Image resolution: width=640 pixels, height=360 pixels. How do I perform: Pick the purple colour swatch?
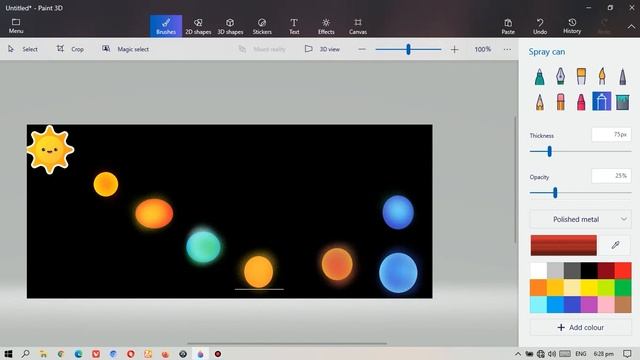pyautogui.click(x=589, y=305)
